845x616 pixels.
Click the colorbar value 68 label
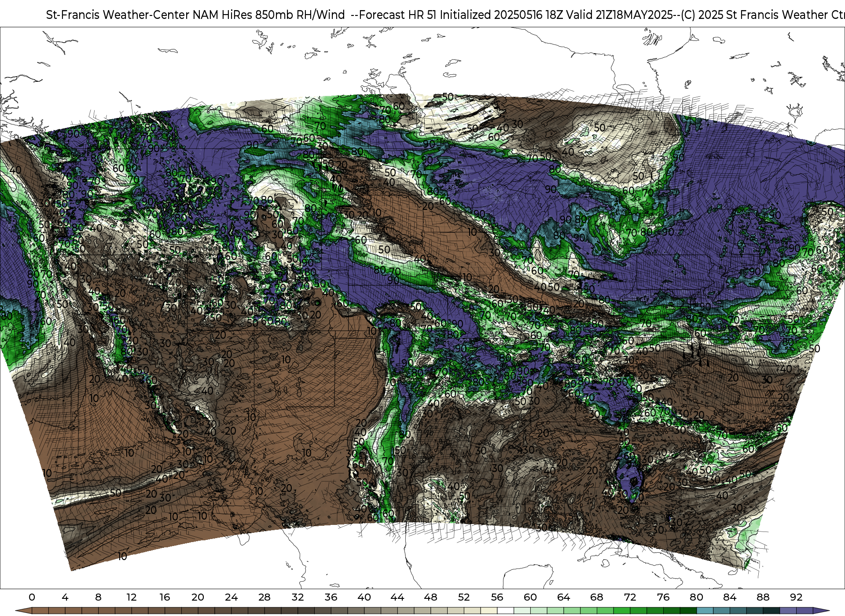coord(597,597)
